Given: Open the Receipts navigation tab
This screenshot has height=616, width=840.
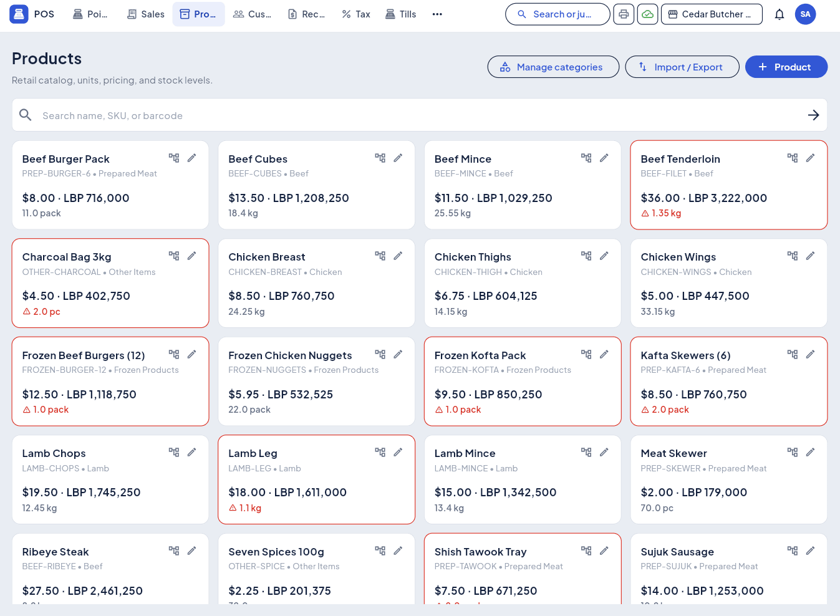Looking at the screenshot, I should point(306,14).
